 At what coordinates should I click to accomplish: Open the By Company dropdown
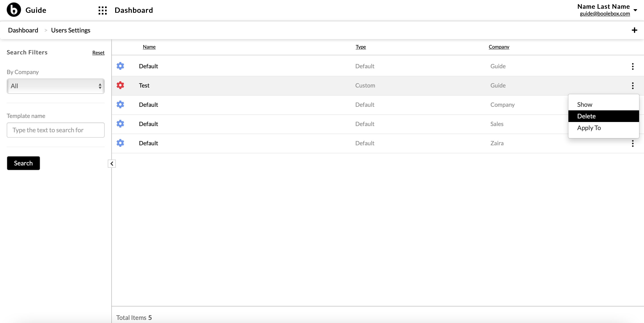pos(55,86)
